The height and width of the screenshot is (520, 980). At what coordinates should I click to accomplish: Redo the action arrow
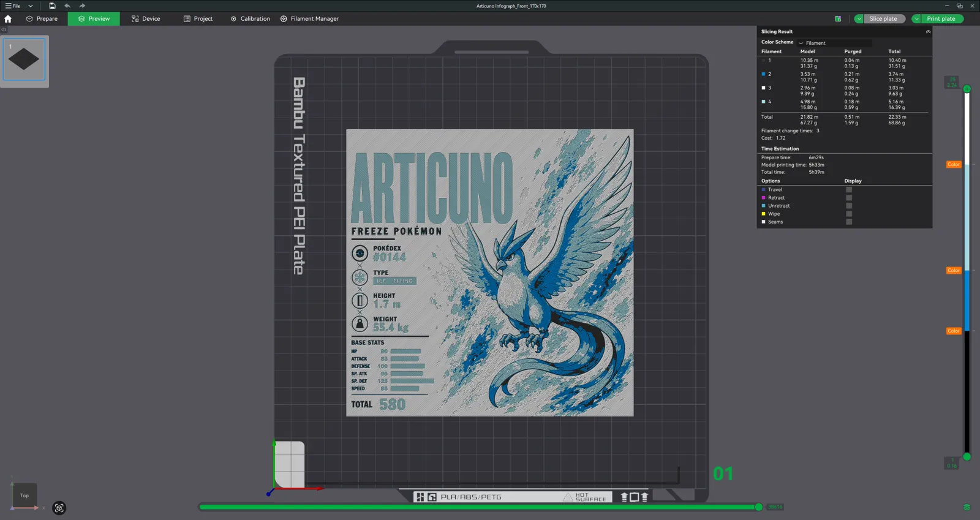point(82,6)
